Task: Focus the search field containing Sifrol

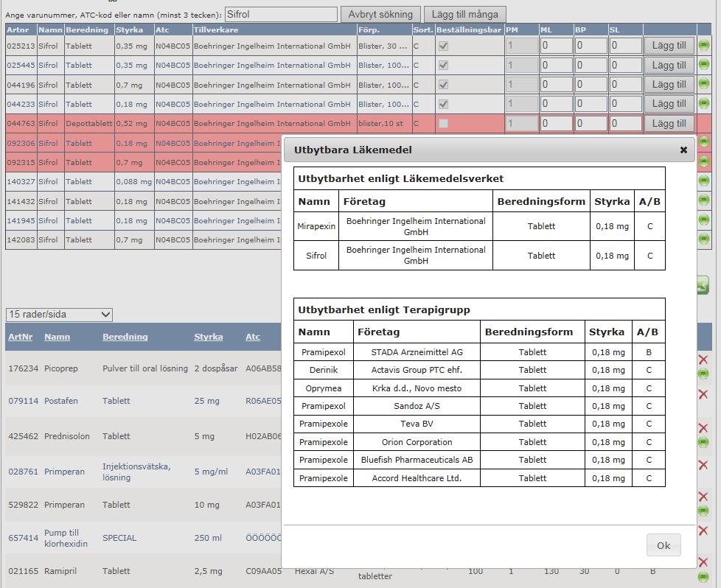Action: click(x=281, y=14)
